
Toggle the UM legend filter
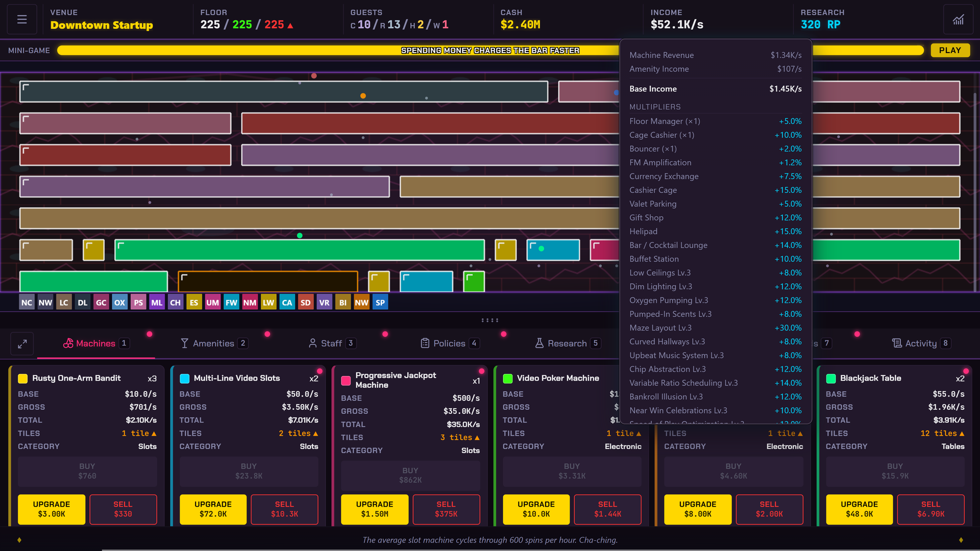(212, 303)
